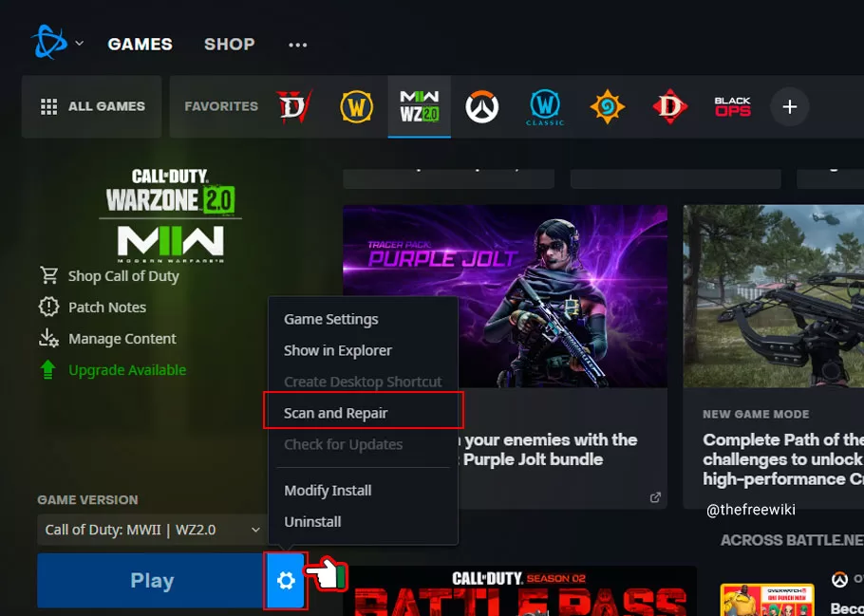The width and height of the screenshot is (864, 616).
Task: Click the shopping cart icon
Action: point(49,275)
